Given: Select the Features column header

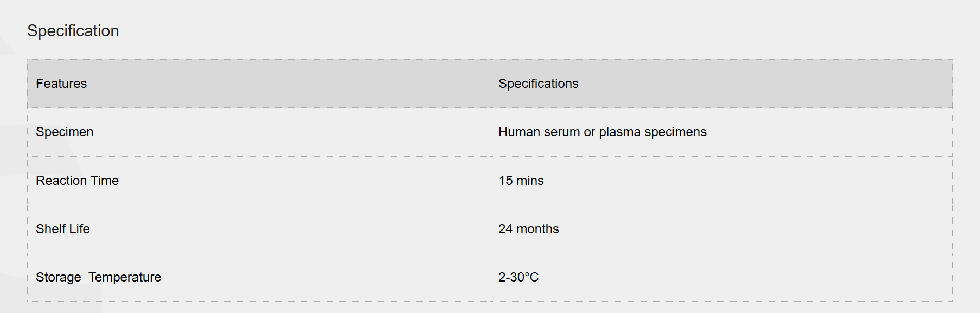Looking at the screenshot, I should tap(61, 84).
